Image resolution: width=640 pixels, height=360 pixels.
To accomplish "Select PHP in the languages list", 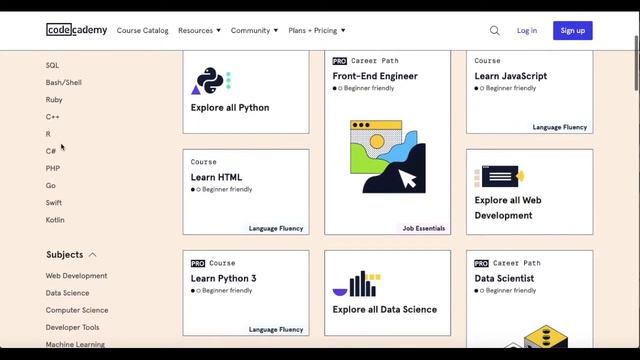I will 53,168.
